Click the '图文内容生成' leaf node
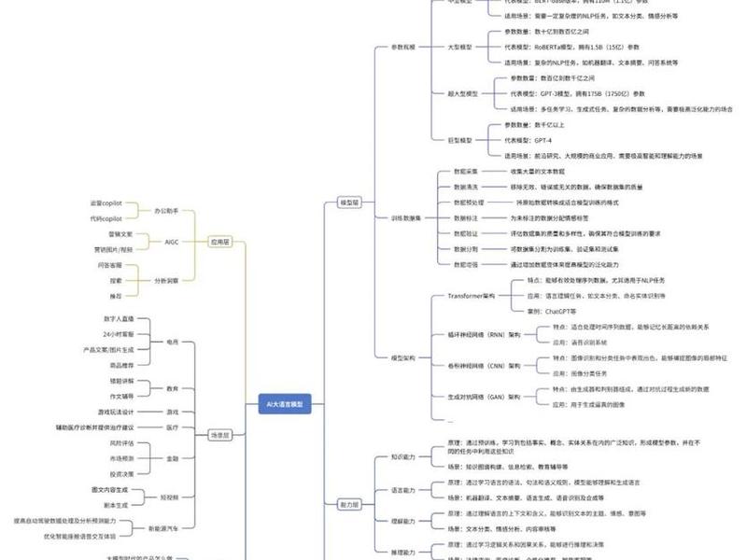747x560 pixels. pos(110,489)
